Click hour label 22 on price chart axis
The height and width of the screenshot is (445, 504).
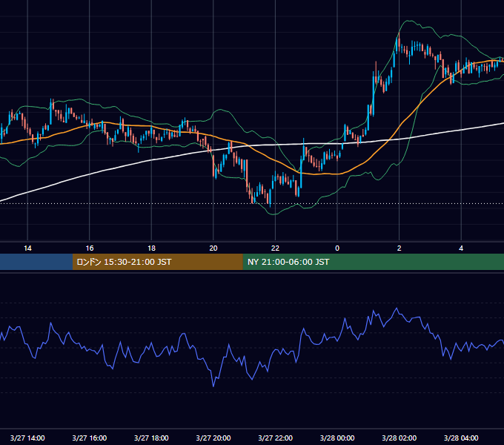click(x=276, y=248)
